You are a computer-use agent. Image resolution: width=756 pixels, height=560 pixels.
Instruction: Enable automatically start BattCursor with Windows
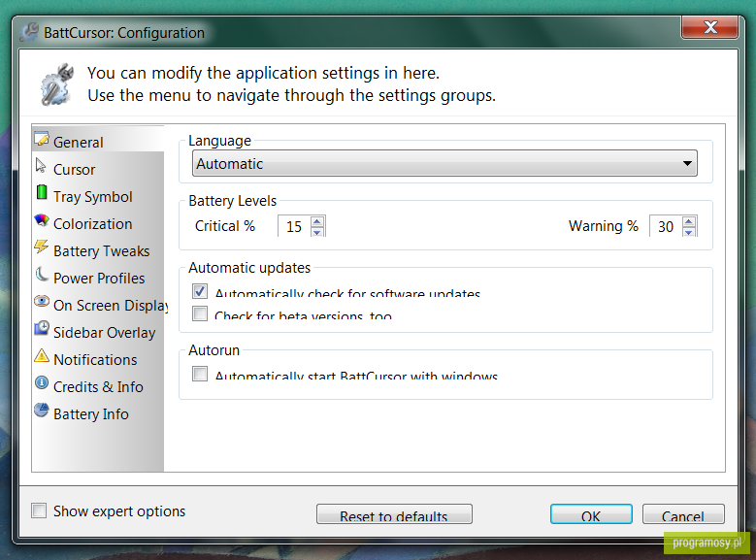pyautogui.click(x=200, y=374)
